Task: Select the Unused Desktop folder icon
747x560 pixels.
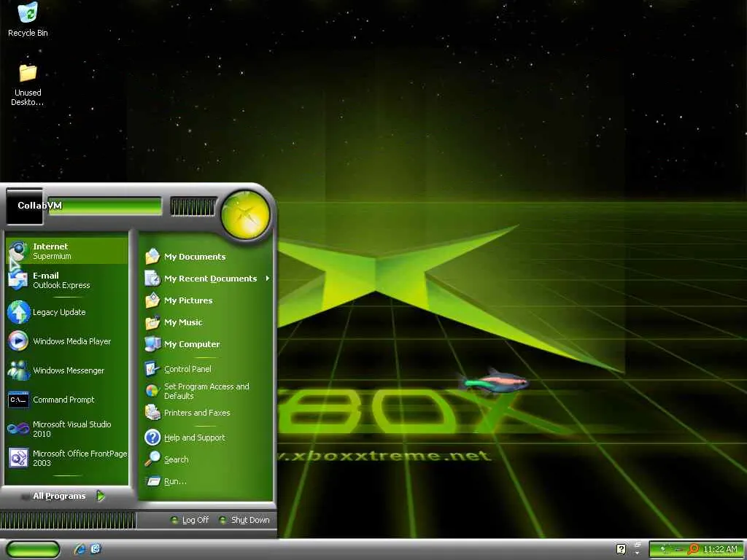Action: coord(28,85)
